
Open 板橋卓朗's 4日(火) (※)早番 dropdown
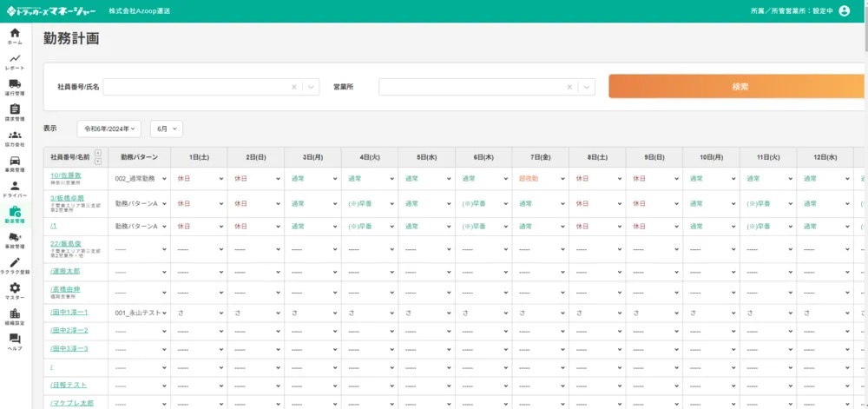coord(370,204)
